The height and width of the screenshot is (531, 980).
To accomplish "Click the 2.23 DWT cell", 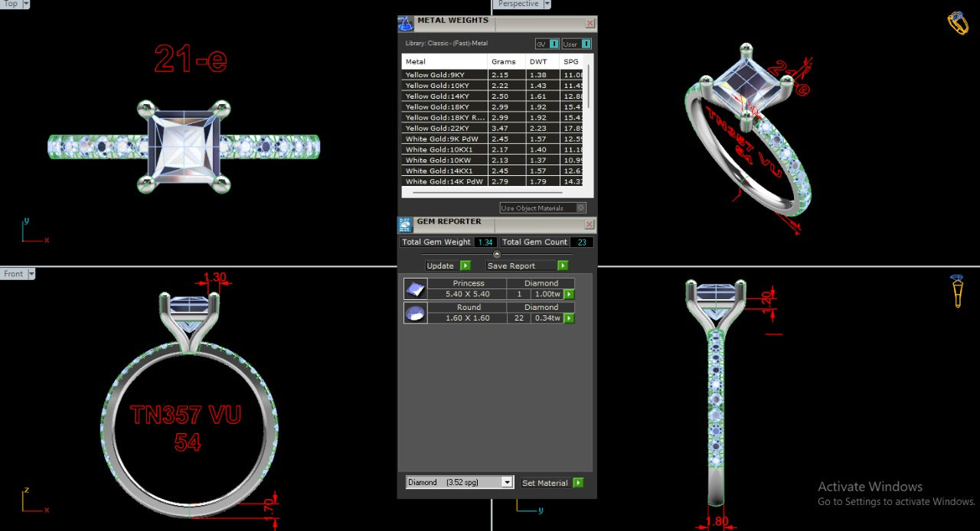I will click(543, 129).
